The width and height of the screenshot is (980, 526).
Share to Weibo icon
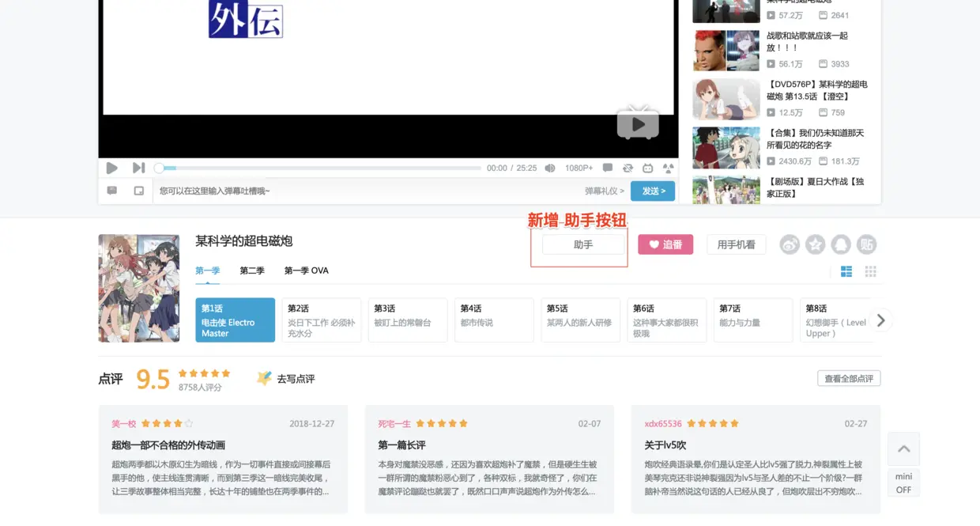[x=790, y=244]
